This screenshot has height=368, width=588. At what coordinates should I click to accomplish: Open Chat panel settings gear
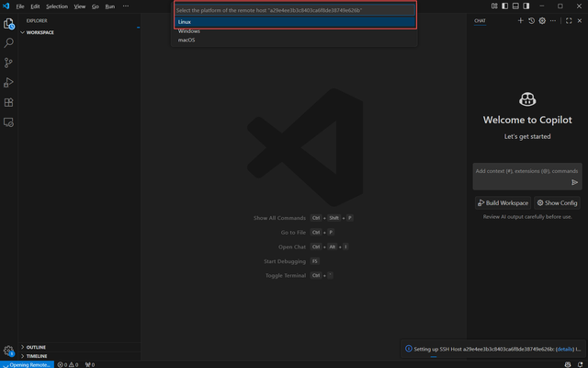542,20
